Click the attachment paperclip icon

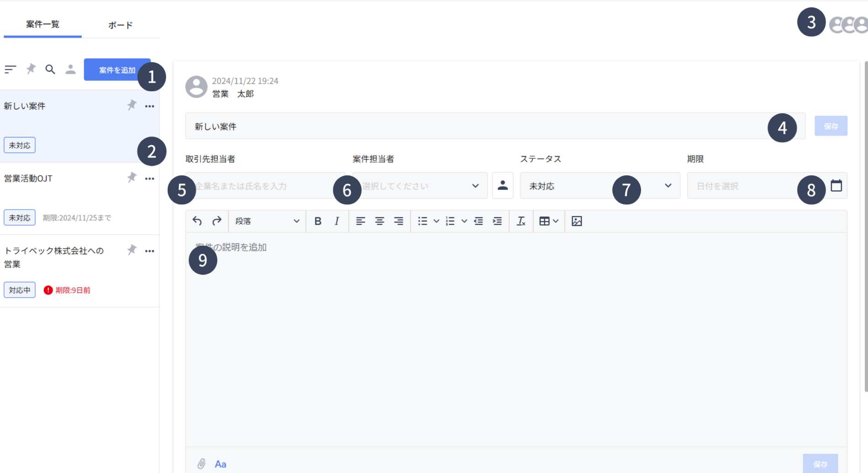201,464
